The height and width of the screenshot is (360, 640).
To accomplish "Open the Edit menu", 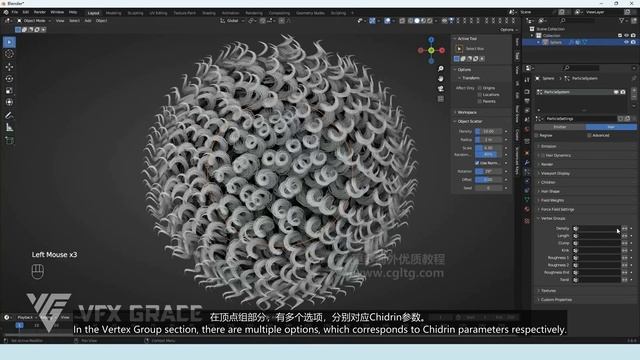I will 26,13.
